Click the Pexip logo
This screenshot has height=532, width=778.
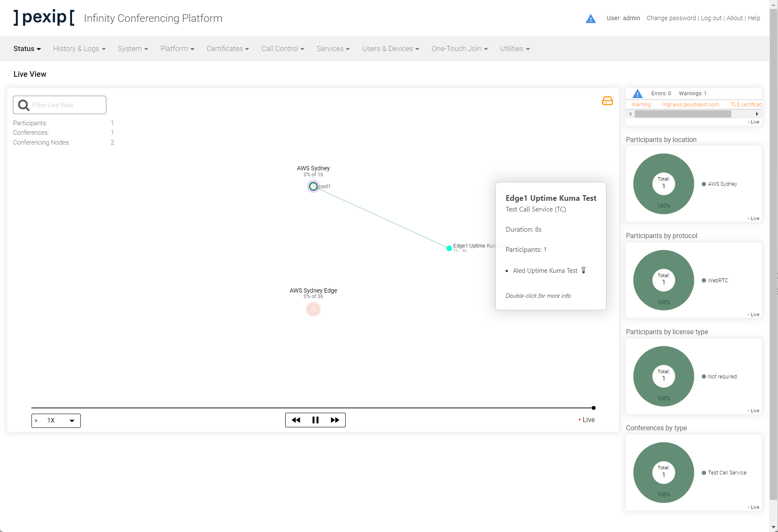click(44, 18)
